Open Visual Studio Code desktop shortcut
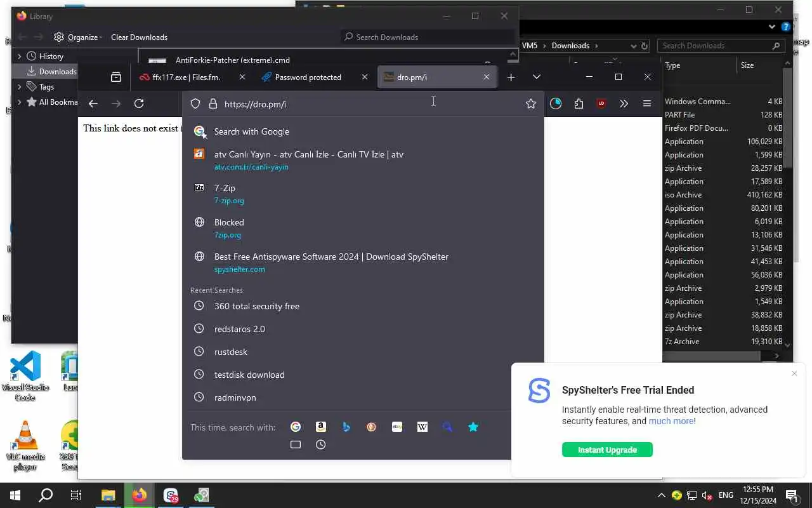The image size is (812, 508). pos(25,377)
